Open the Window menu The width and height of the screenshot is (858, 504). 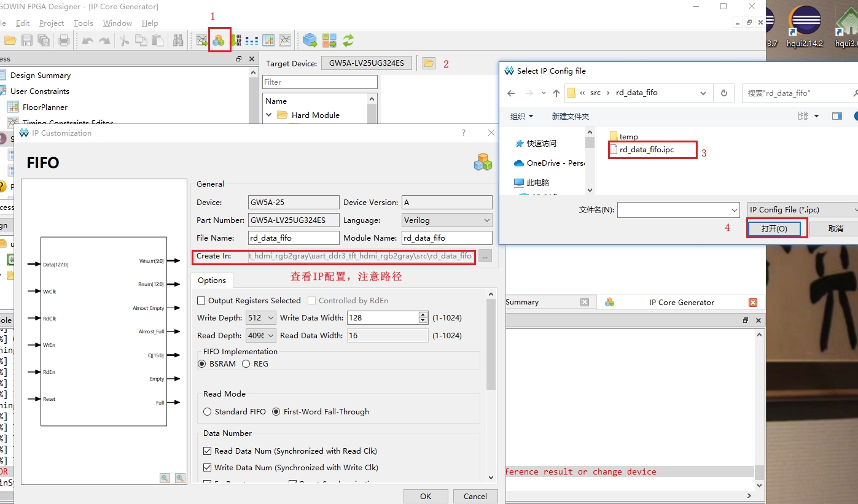[x=117, y=23]
